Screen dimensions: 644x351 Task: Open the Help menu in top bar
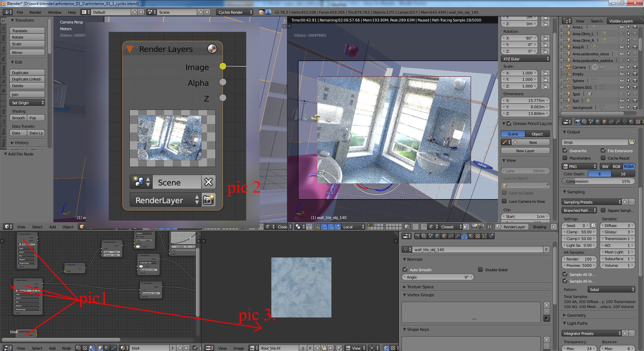pos(72,12)
